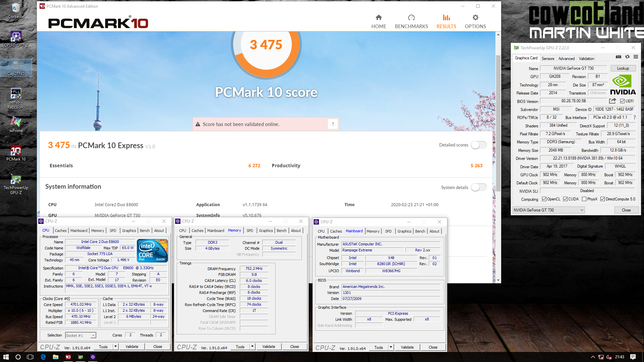Click Close button in GPU-Z
644x362 pixels.
pyautogui.click(x=626, y=210)
